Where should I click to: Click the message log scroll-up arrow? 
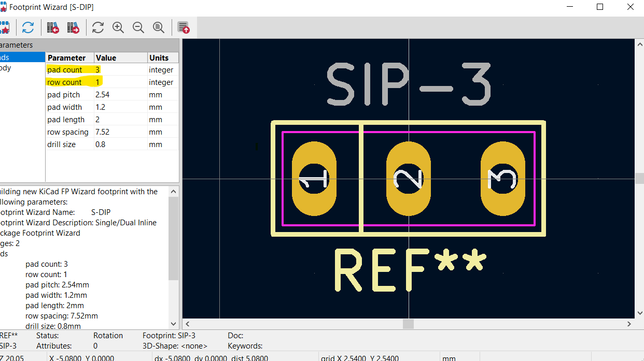tap(174, 191)
